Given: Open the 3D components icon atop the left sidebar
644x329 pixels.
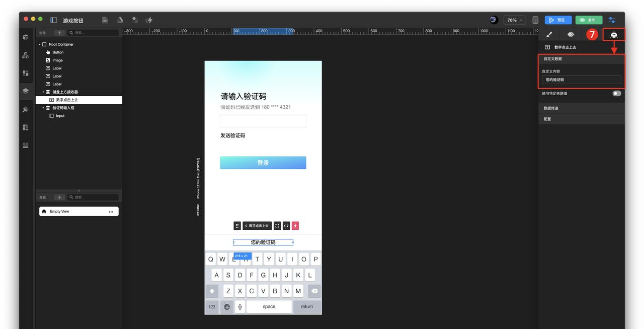Looking at the screenshot, I should 25,37.
